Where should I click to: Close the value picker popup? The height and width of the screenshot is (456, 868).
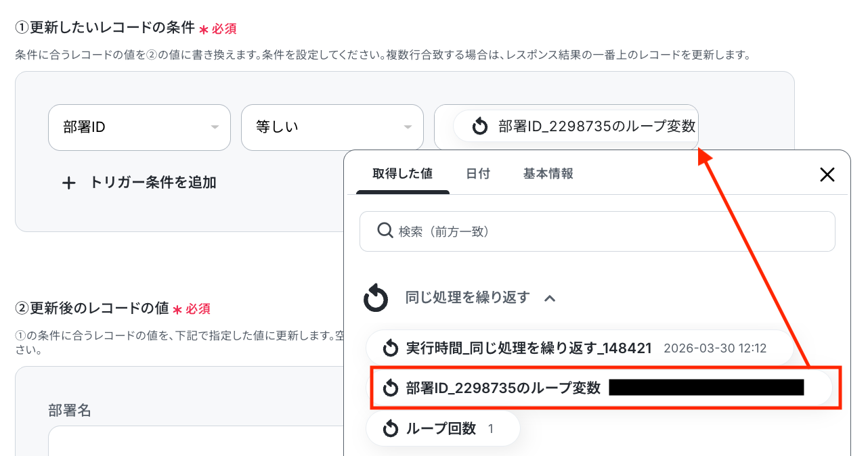coord(827,175)
